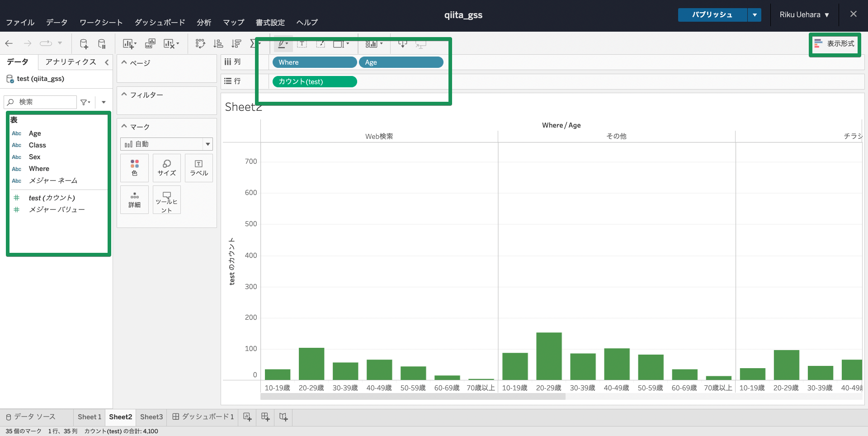Click the pause auto data updates icon
Viewport: 868px width, 436px height.
pyautogui.click(x=102, y=43)
